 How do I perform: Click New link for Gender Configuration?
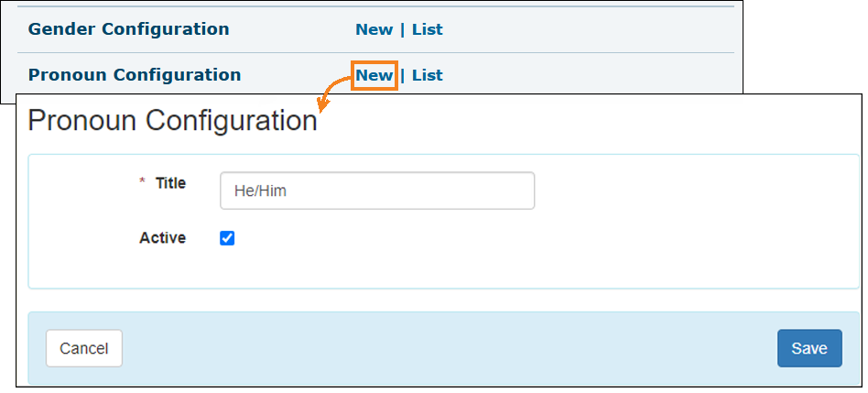[374, 29]
